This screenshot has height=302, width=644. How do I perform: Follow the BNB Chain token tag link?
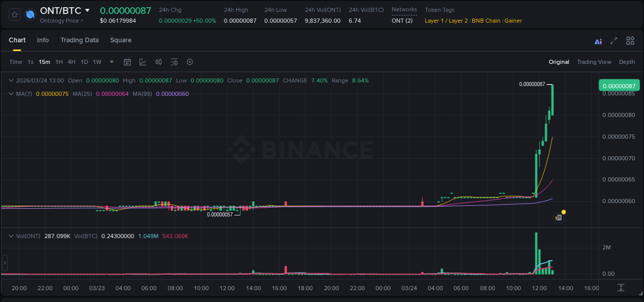(486, 21)
